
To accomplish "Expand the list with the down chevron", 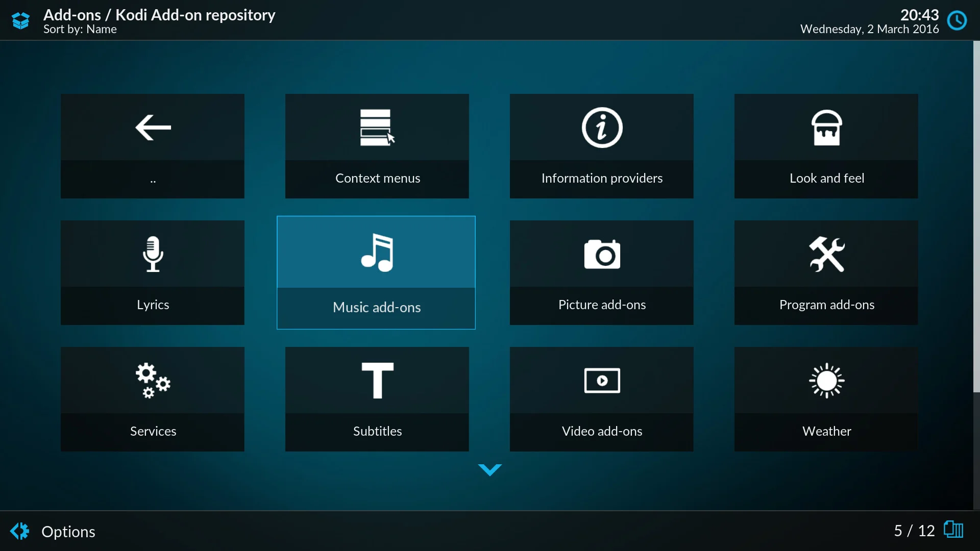I will (490, 469).
